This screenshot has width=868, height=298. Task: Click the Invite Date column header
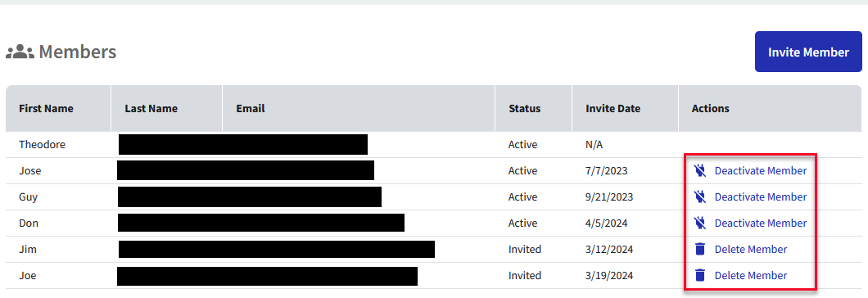click(613, 109)
